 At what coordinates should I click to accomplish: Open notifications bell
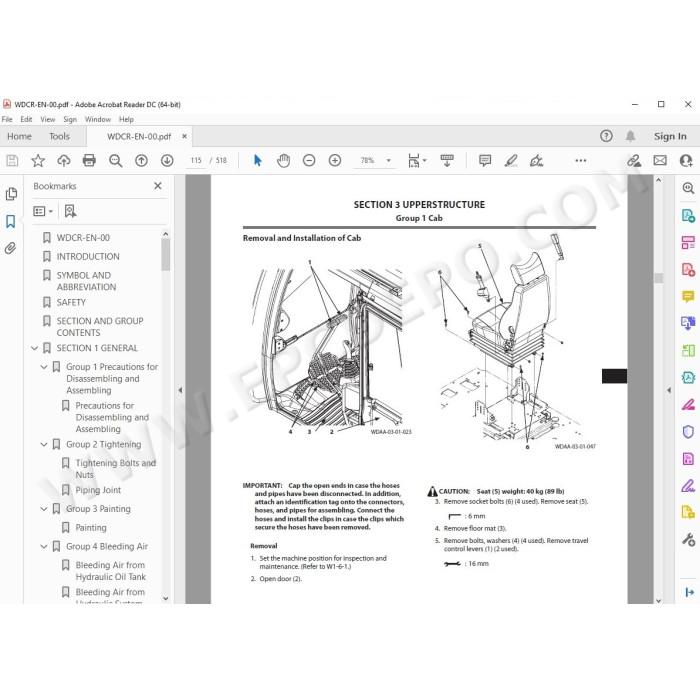[630, 136]
